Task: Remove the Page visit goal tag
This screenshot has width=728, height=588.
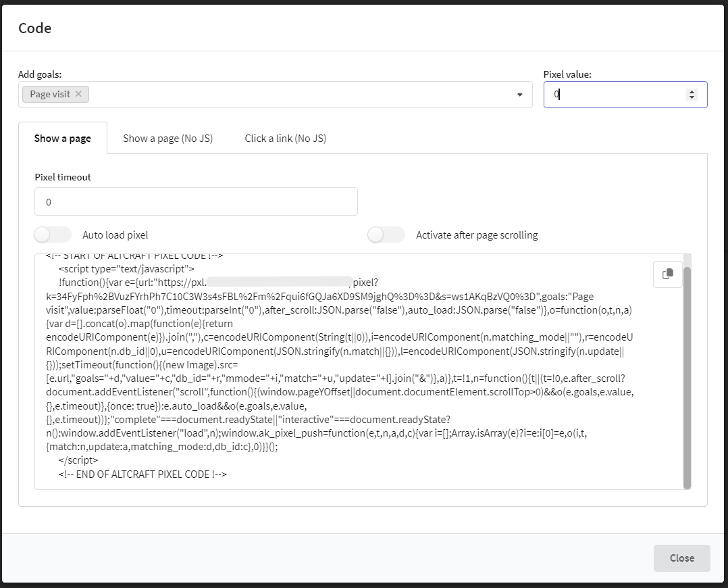Action: [x=78, y=94]
